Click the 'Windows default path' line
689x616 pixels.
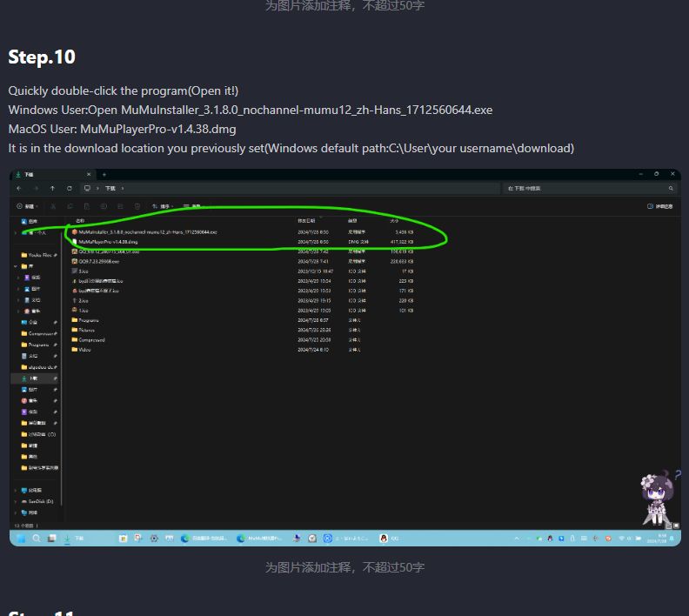coord(291,149)
